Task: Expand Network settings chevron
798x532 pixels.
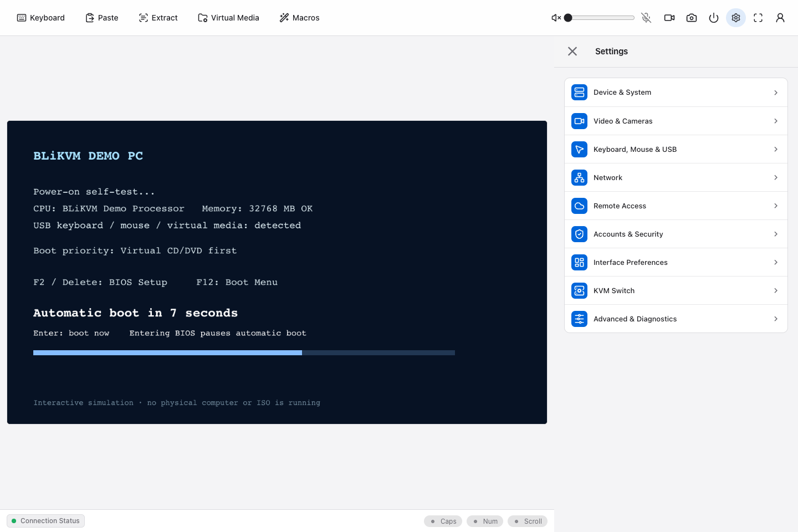Action: click(776, 177)
